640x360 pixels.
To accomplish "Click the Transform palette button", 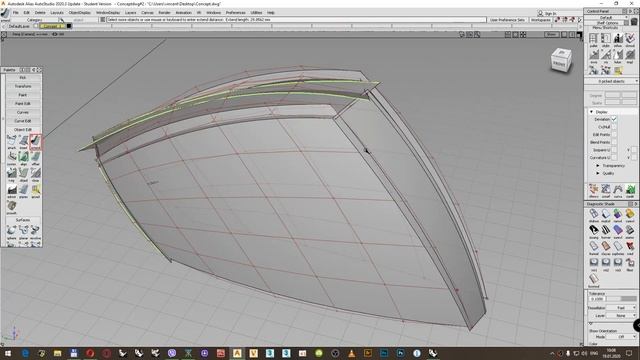I will [x=23, y=86].
